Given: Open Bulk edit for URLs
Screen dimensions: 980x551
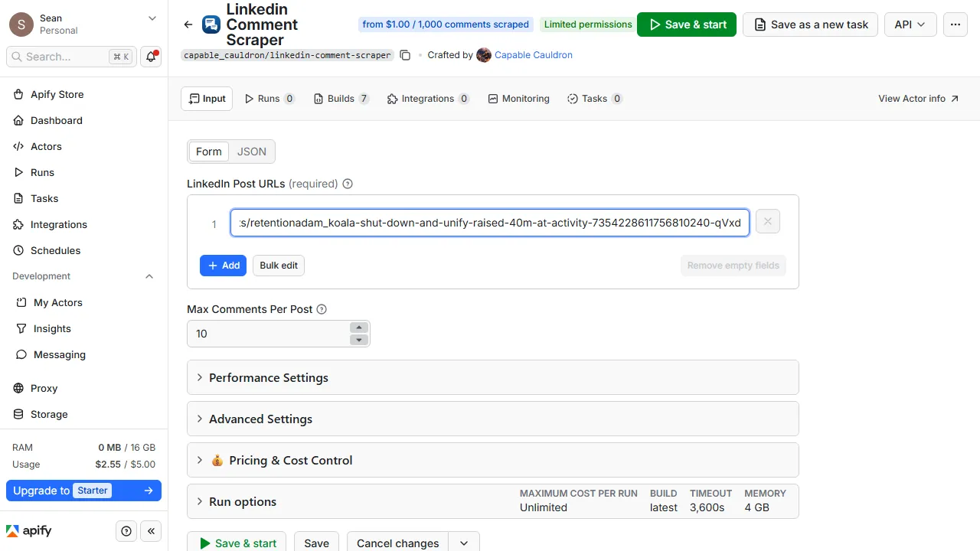Looking at the screenshot, I should pyautogui.click(x=279, y=266).
